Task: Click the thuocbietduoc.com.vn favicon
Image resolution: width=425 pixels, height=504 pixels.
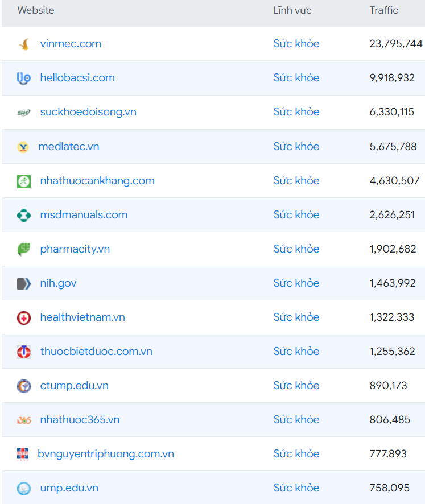Action: click(24, 352)
